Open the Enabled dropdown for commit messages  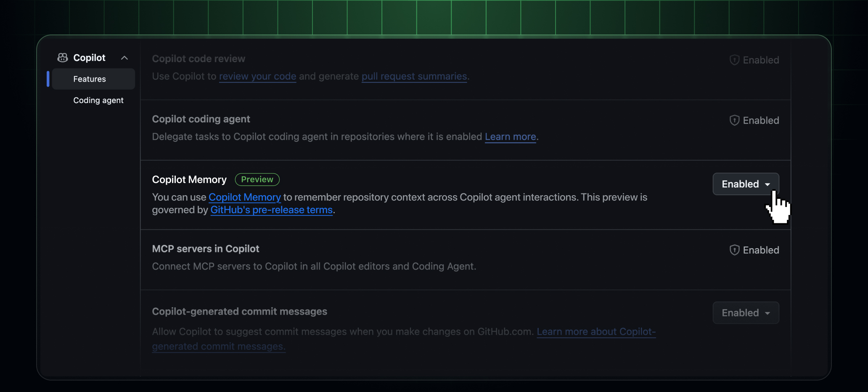coord(745,313)
